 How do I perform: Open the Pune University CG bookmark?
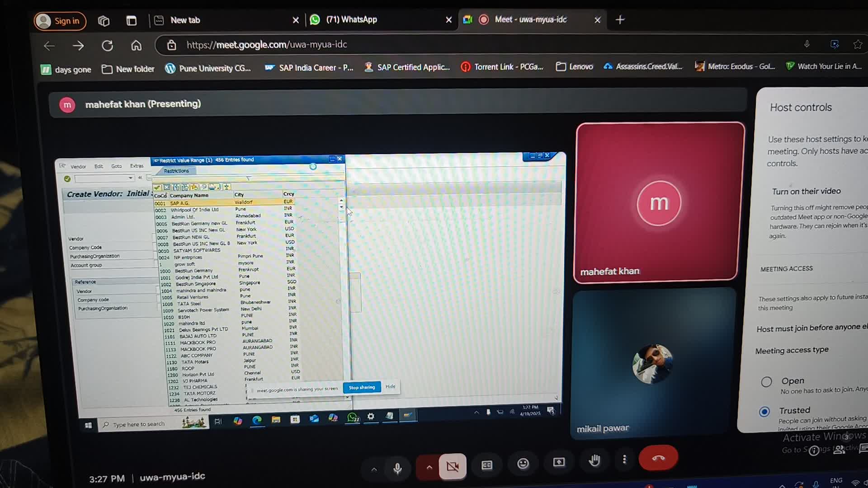click(x=208, y=68)
